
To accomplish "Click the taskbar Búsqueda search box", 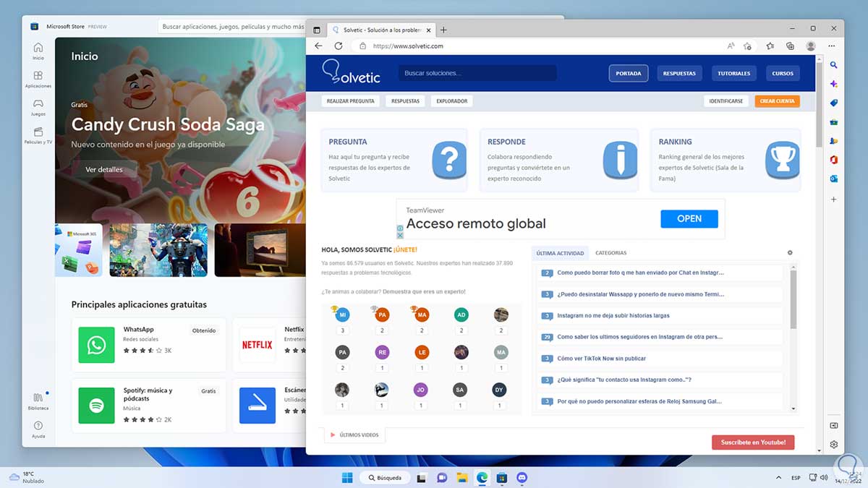I will [x=386, y=478].
